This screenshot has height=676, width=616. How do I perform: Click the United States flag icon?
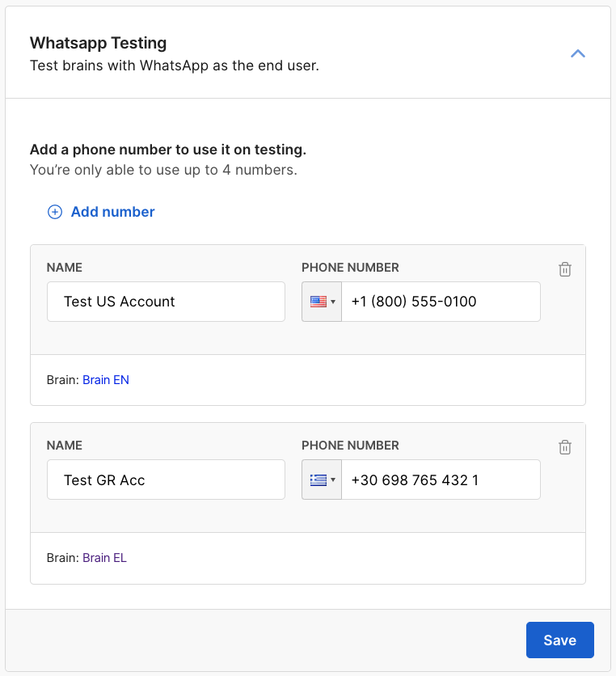pyautogui.click(x=318, y=302)
